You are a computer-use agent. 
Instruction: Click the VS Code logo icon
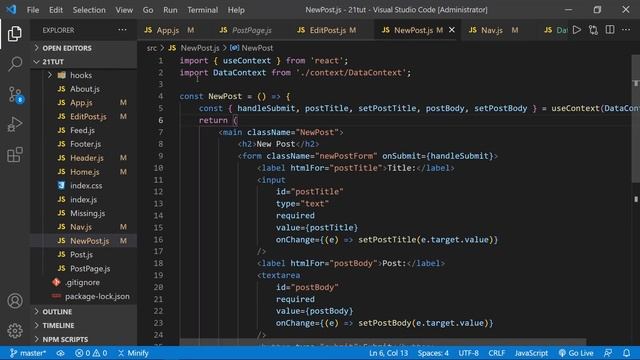pyautogui.click(x=11, y=9)
